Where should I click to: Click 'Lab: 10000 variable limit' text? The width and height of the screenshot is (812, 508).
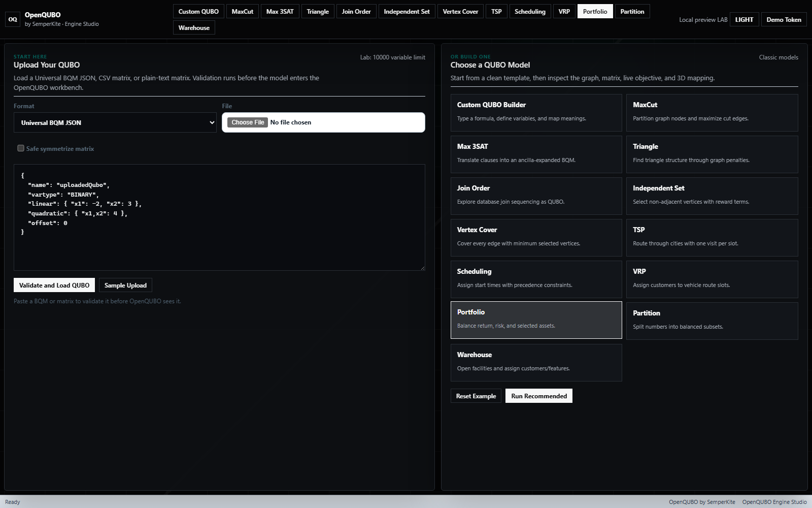(x=393, y=57)
